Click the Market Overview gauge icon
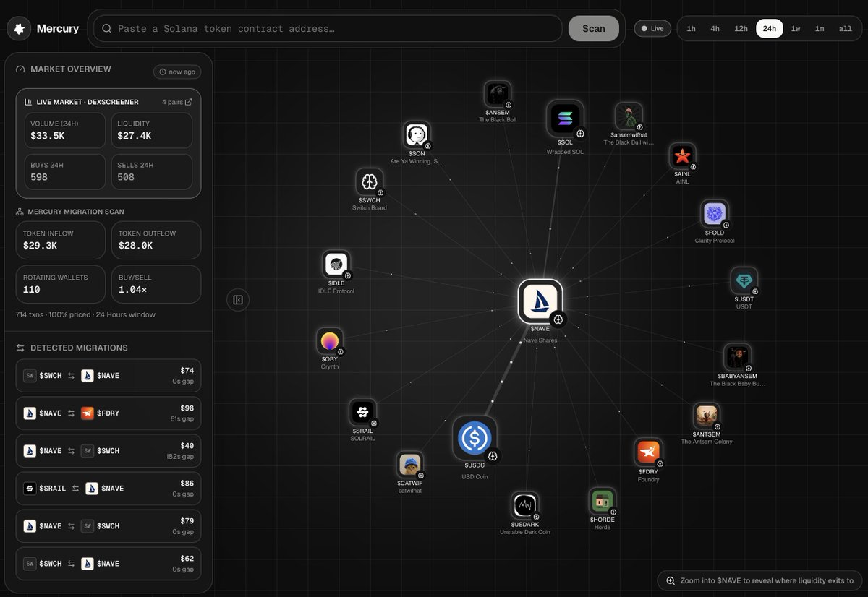 (20, 69)
